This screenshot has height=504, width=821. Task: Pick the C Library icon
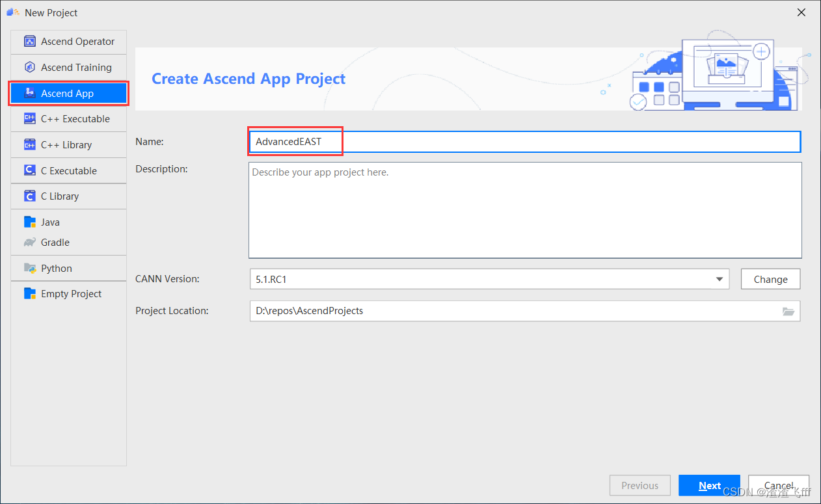point(29,196)
